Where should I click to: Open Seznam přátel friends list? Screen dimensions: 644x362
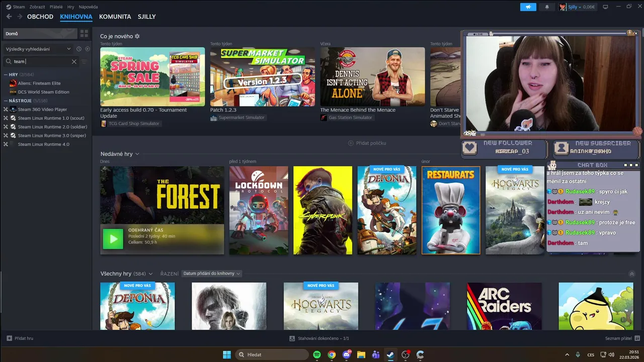[622, 338]
